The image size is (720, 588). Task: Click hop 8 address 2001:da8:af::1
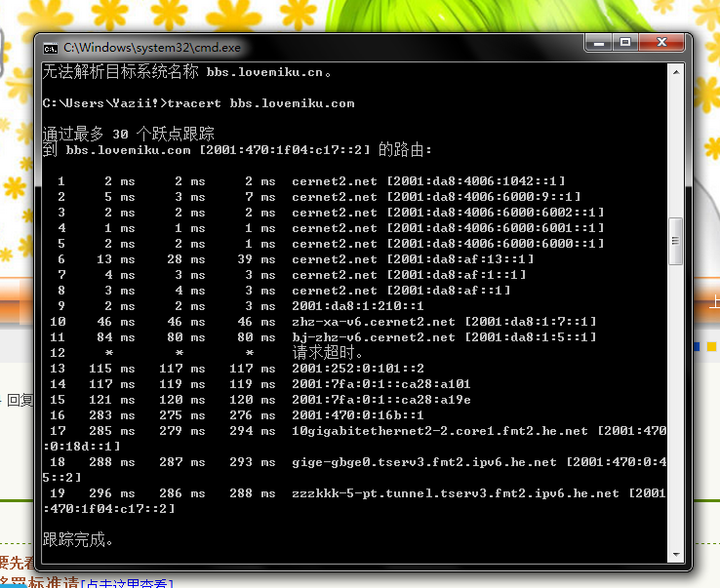click(449, 291)
